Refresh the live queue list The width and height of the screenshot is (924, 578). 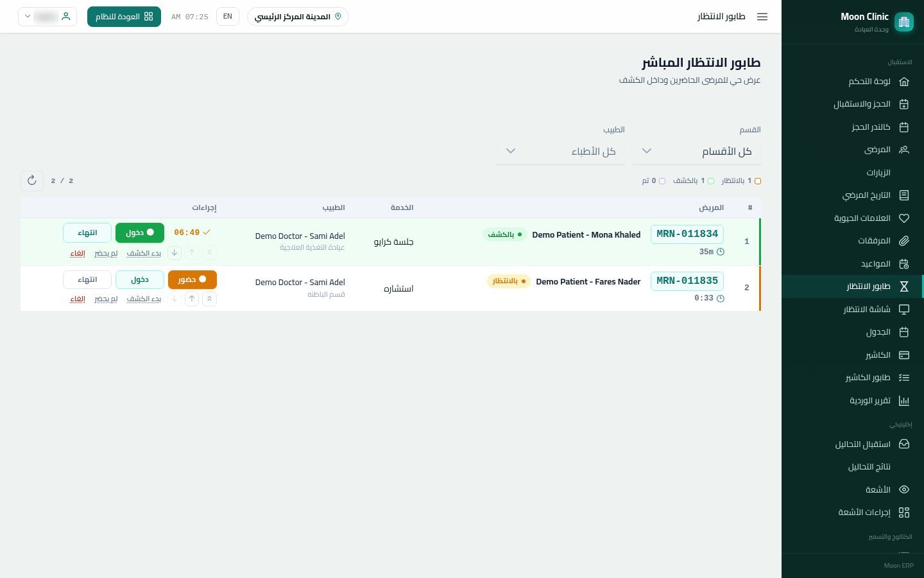click(x=32, y=181)
